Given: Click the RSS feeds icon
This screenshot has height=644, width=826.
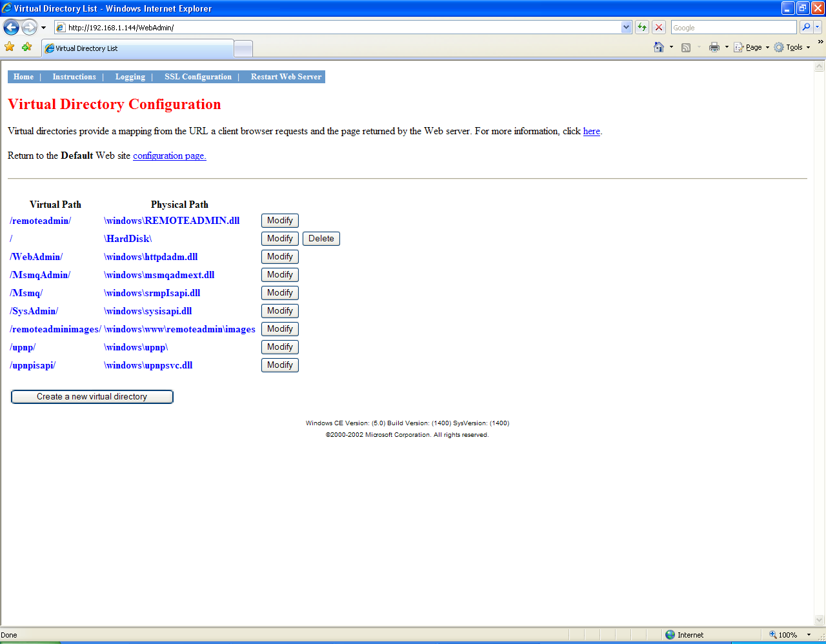Looking at the screenshot, I should click(x=686, y=47).
